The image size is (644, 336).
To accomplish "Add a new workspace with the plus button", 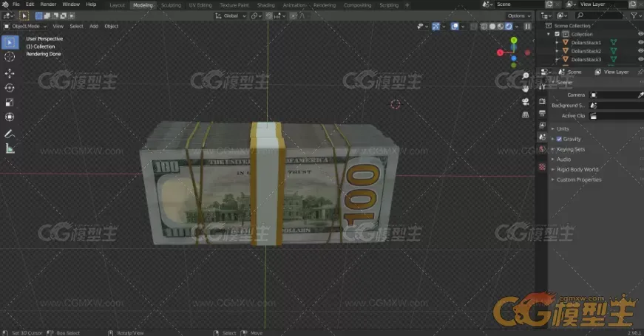I will (x=407, y=5).
